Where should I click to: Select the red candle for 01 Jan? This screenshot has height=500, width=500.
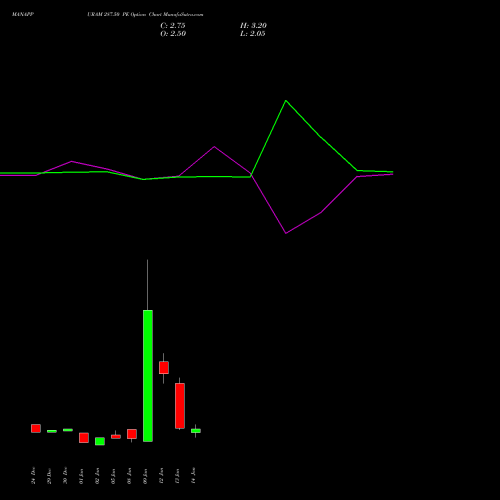pos(84,438)
